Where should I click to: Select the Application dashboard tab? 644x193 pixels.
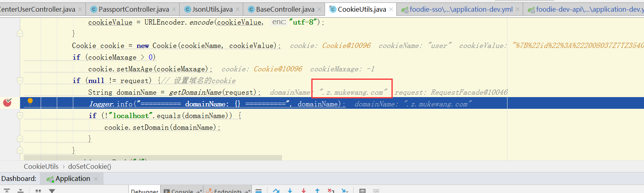tap(72, 178)
